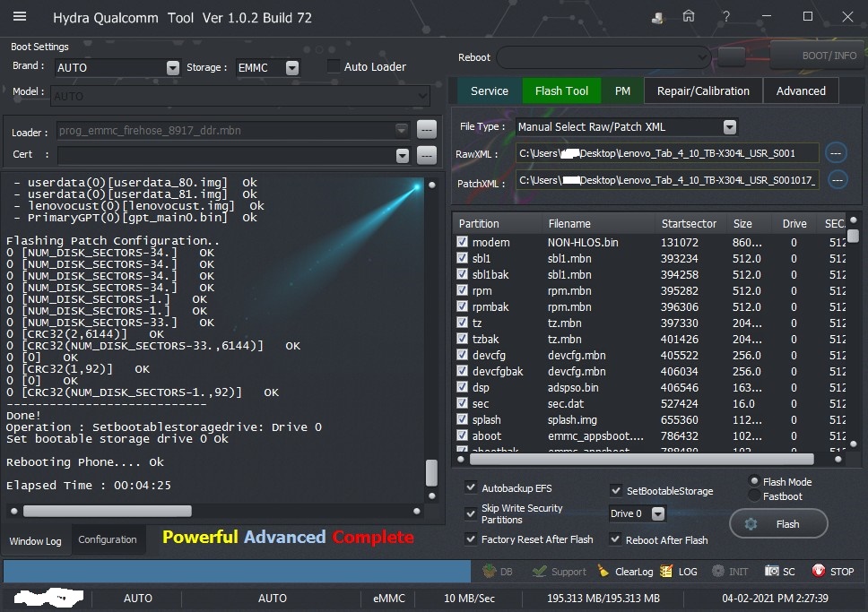The image size is (868, 612).
Task: Select the aboot partition row
Action: (x=650, y=435)
